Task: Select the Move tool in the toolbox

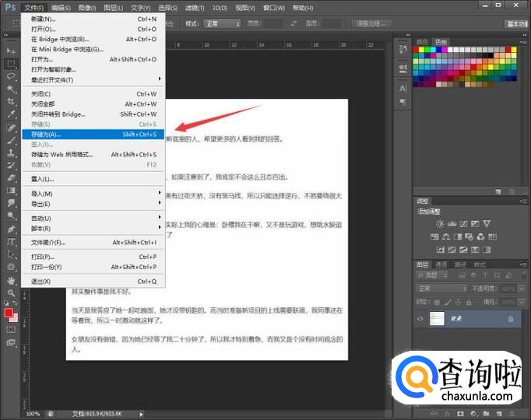Action: pyautogui.click(x=11, y=49)
